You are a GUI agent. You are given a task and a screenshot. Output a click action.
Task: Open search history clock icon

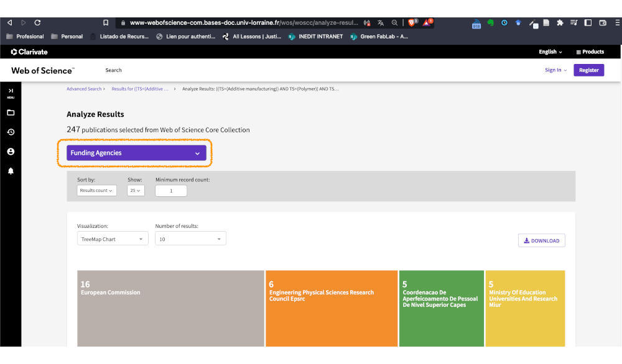pos(11,132)
